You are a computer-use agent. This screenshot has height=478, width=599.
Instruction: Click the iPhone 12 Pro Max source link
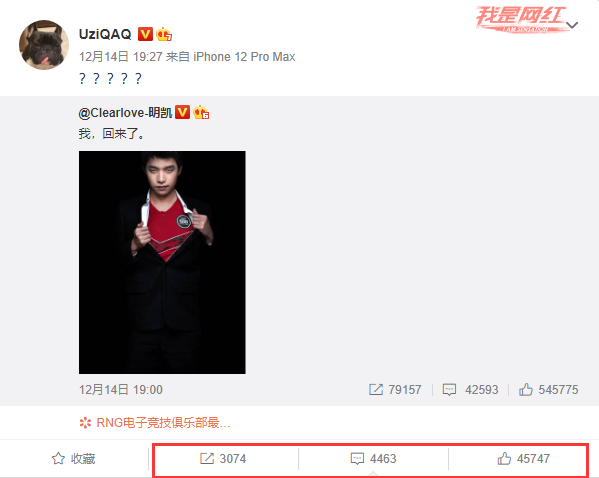(x=244, y=57)
